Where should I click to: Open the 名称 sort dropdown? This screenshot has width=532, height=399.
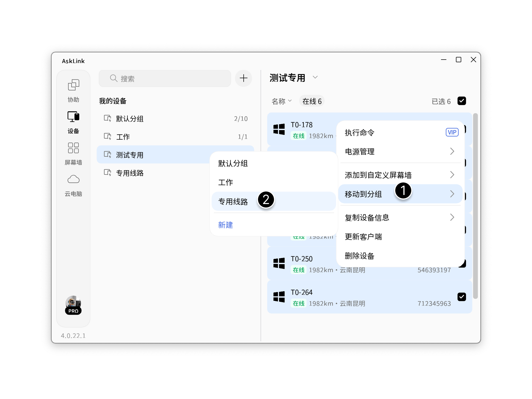pos(281,101)
